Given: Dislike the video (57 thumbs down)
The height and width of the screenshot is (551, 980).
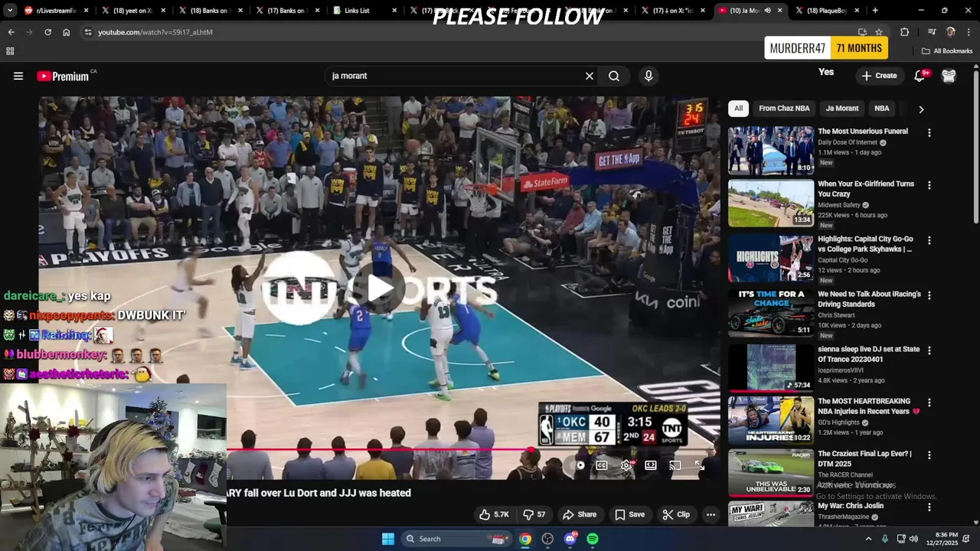Looking at the screenshot, I should (x=534, y=514).
